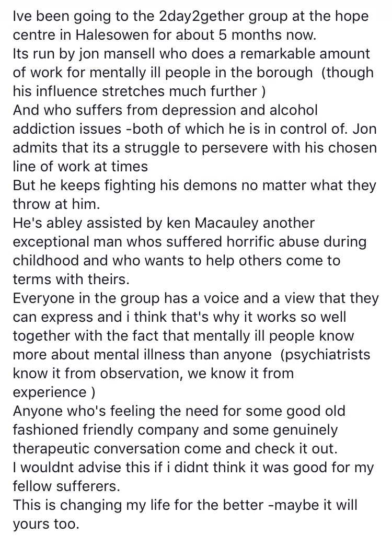Click the word "observation"
Image resolution: width=392 pixels, height=536 pixels.
click(140, 374)
